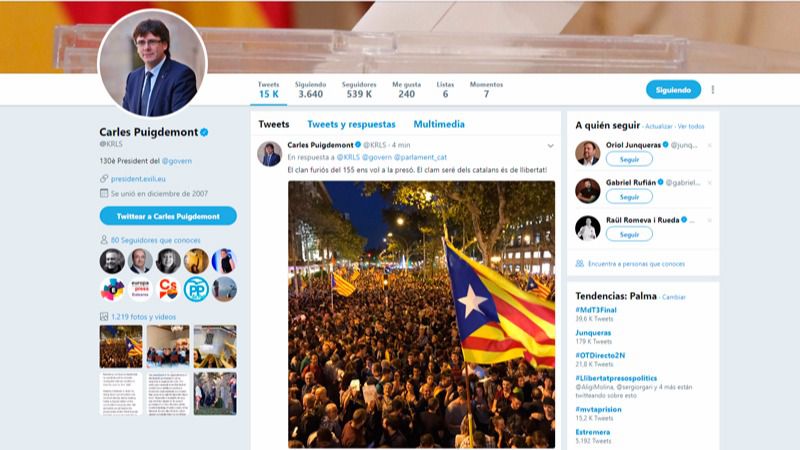Follow Raül Romeva i Rueda

coord(629,235)
